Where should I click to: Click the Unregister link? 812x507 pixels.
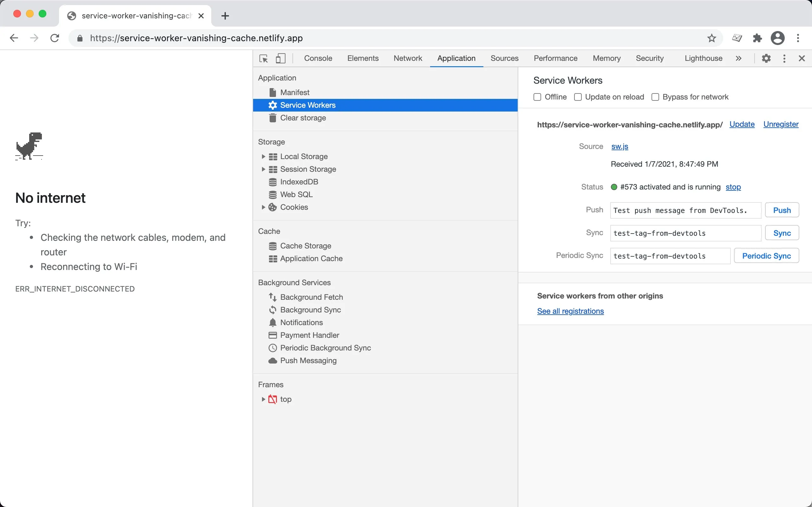(x=781, y=125)
